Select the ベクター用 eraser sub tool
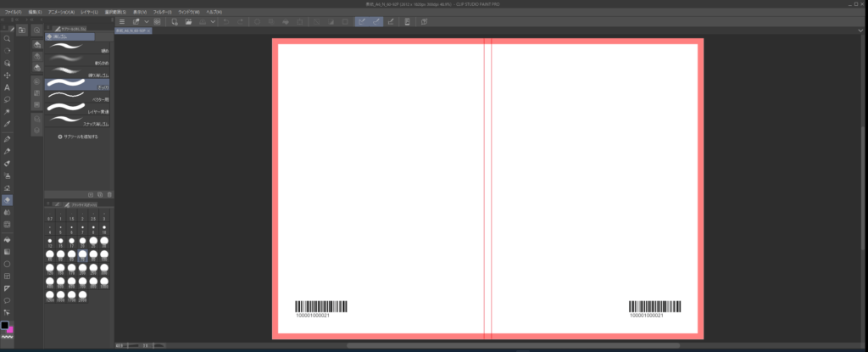 pyautogui.click(x=77, y=97)
